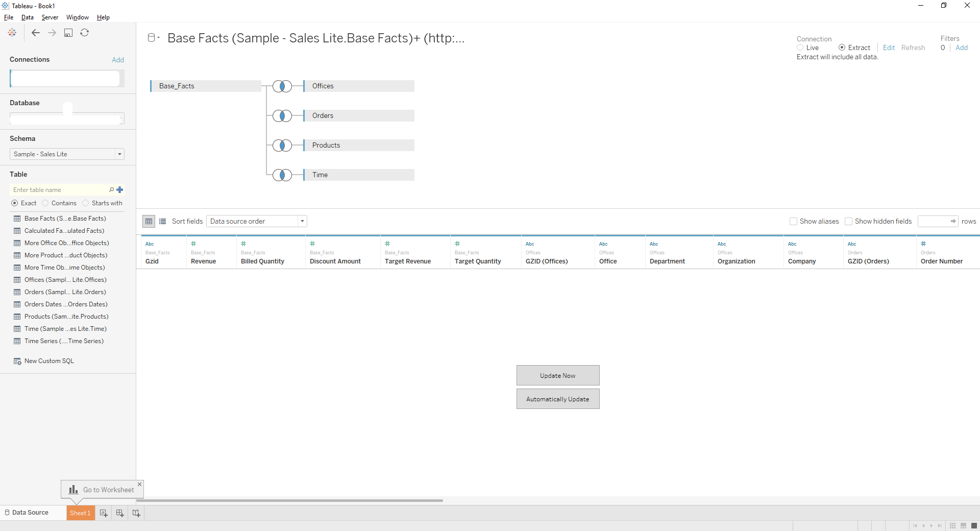Image resolution: width=980 pixels, height=531 pixels.
Task: Open the Schema dropdown showing Sample - Sales Lite
Action: pyautogui.click(x=67, y=154)
